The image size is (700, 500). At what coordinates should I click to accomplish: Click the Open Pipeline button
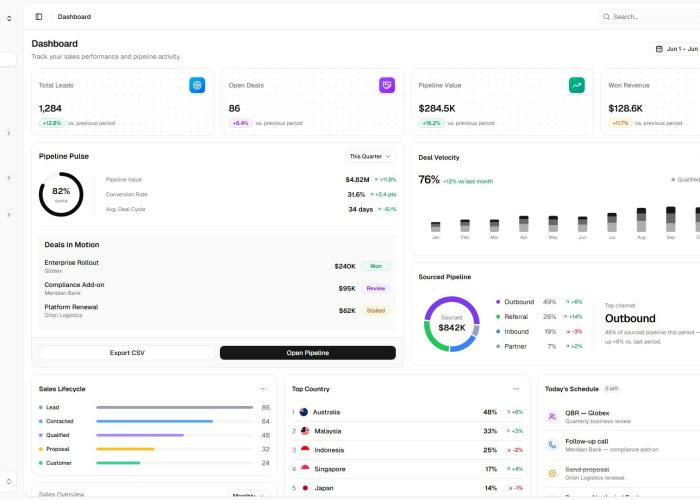pos(308,353)
